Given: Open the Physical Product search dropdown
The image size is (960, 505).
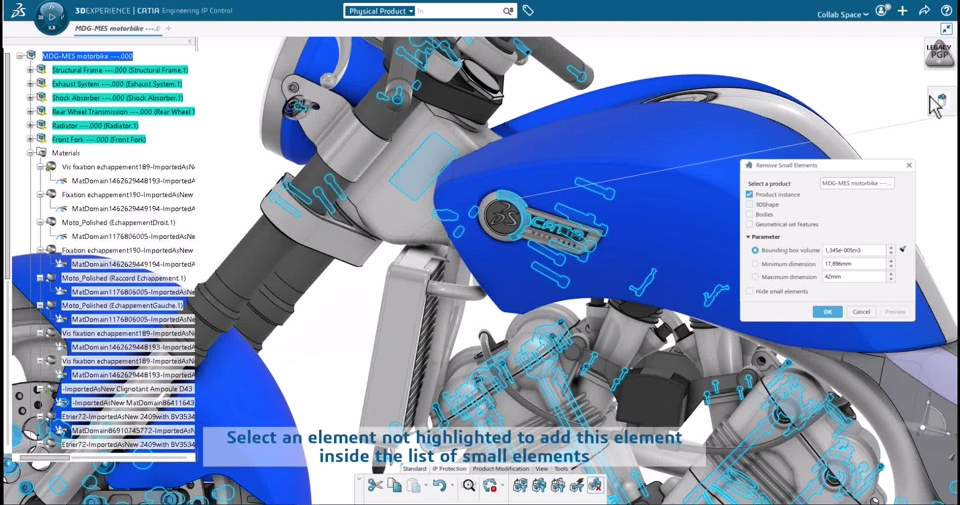Looking at the screenshot, I should click(380, 11).
